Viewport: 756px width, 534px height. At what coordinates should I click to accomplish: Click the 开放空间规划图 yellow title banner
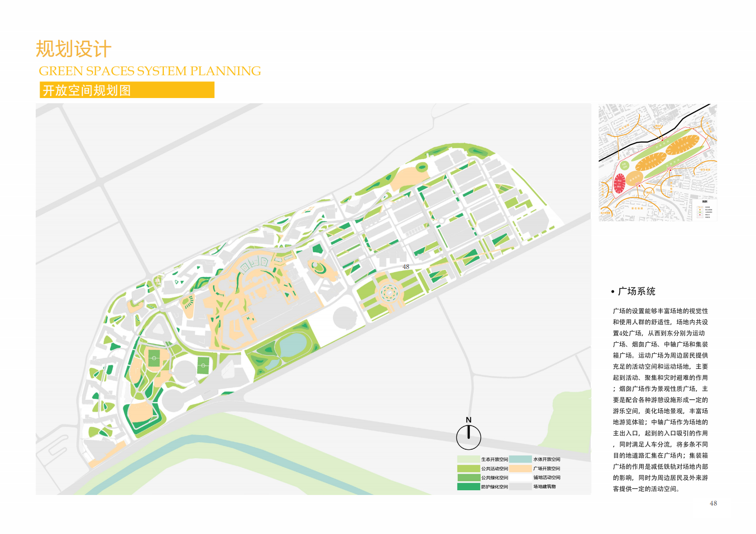(x=127, y=90)
